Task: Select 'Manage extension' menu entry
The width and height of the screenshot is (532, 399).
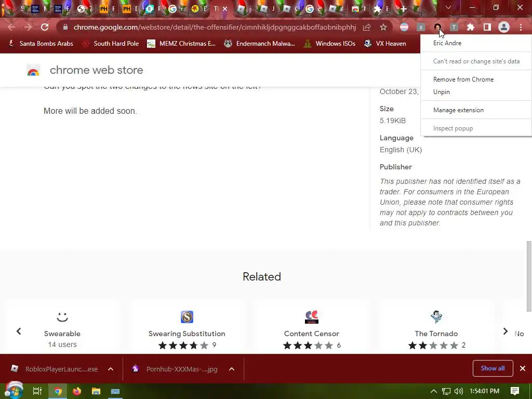Action: click(x=476, y=110)
